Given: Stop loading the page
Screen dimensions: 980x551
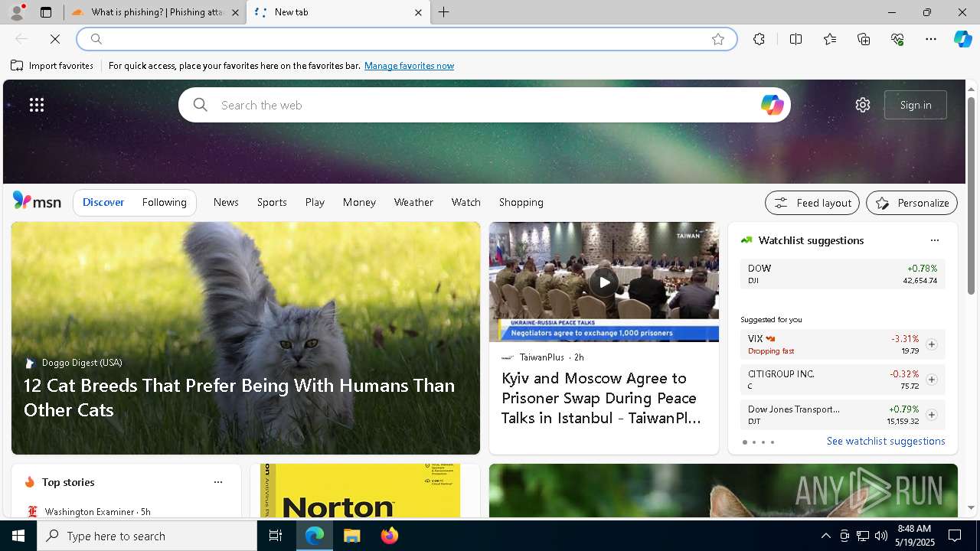Looking at the screenshot, I should (55, 39).
